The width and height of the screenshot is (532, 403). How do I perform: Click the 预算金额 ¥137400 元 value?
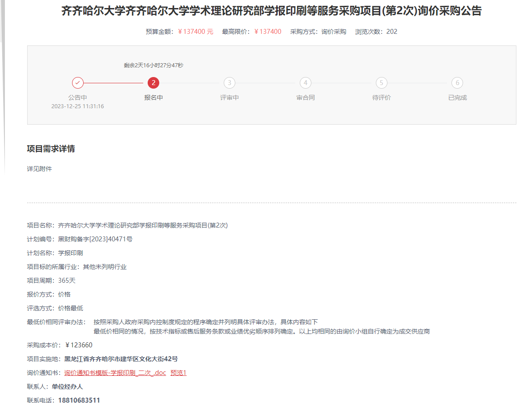pos(195,32)
